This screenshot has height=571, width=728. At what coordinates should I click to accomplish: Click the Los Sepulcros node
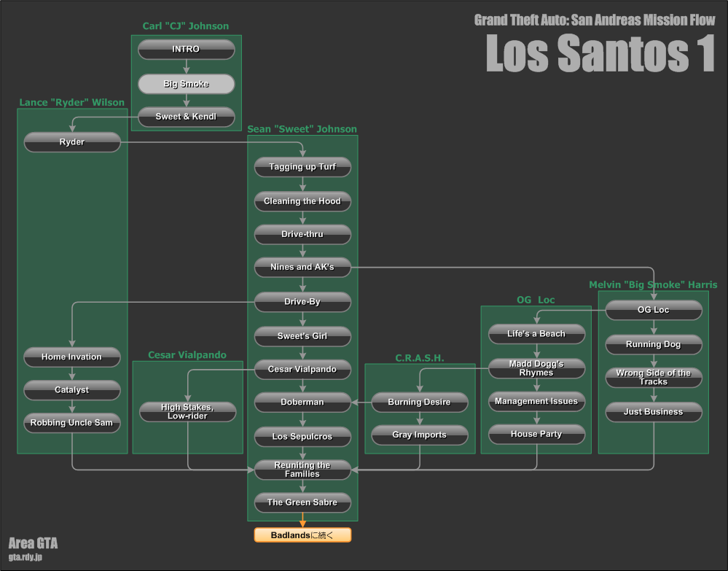[302, 437]
